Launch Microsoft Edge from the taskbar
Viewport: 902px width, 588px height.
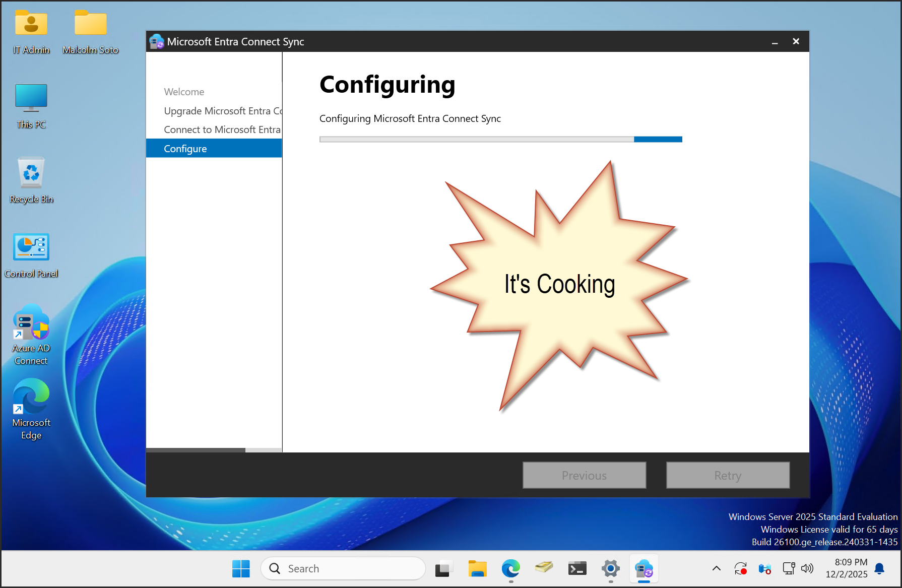(510, 568)
